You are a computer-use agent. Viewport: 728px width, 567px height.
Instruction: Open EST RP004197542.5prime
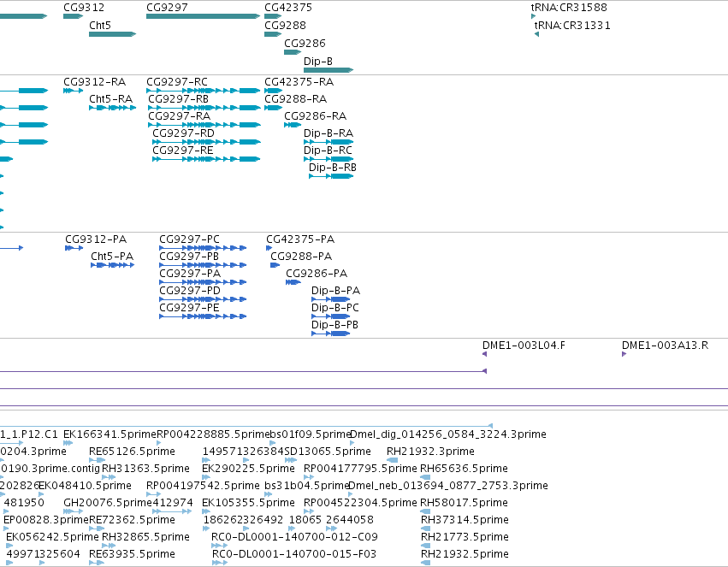[x=203, y=487]
